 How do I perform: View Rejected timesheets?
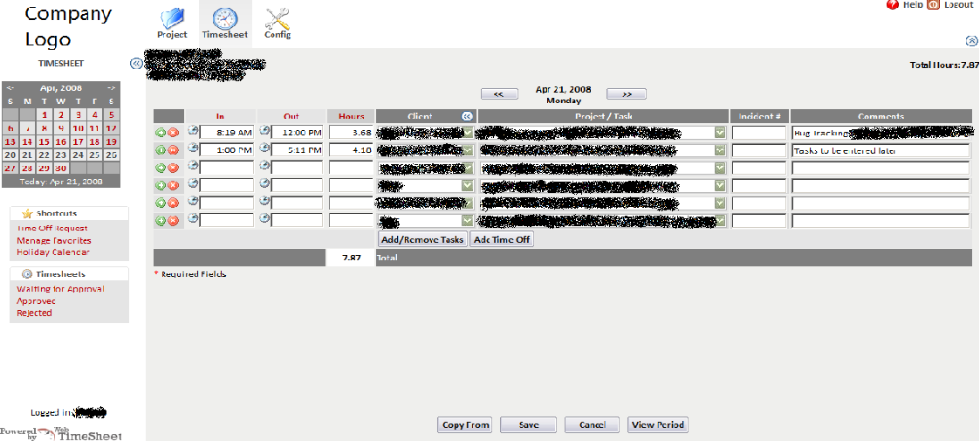click(x=34, y=313)
